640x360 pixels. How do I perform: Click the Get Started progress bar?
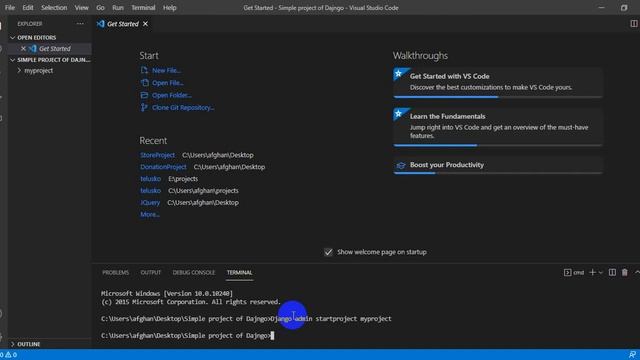(x=498, y=97)
